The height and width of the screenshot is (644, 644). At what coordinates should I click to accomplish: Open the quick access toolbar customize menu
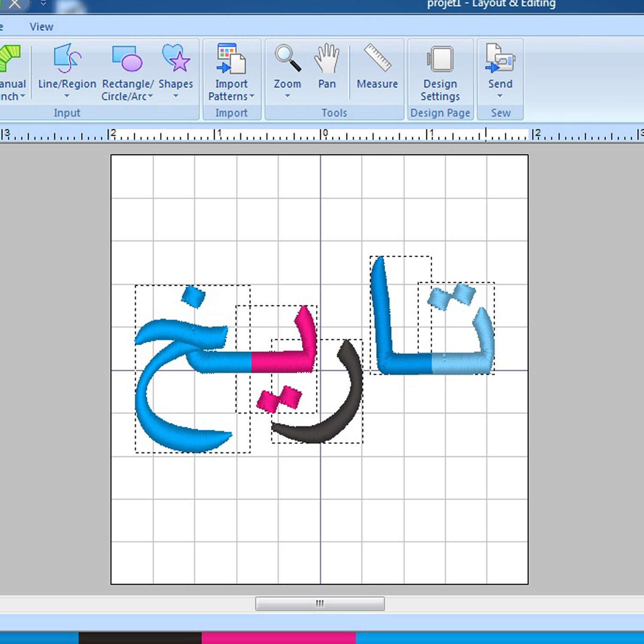point(43,3)
